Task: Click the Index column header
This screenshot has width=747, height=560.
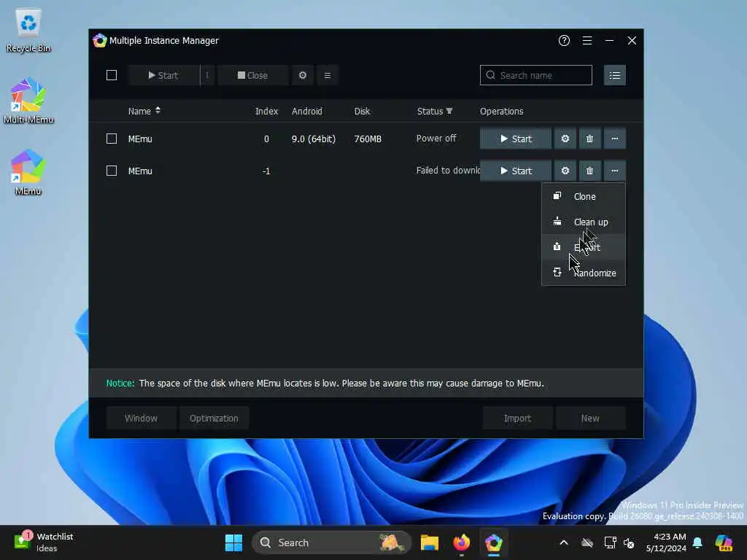Action: 266,111
